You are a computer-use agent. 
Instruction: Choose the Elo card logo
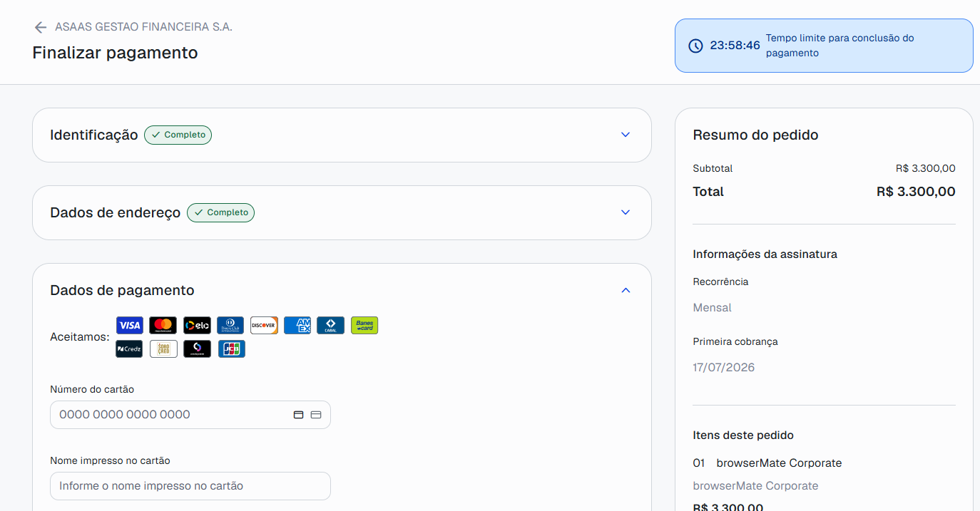[197, 326]
